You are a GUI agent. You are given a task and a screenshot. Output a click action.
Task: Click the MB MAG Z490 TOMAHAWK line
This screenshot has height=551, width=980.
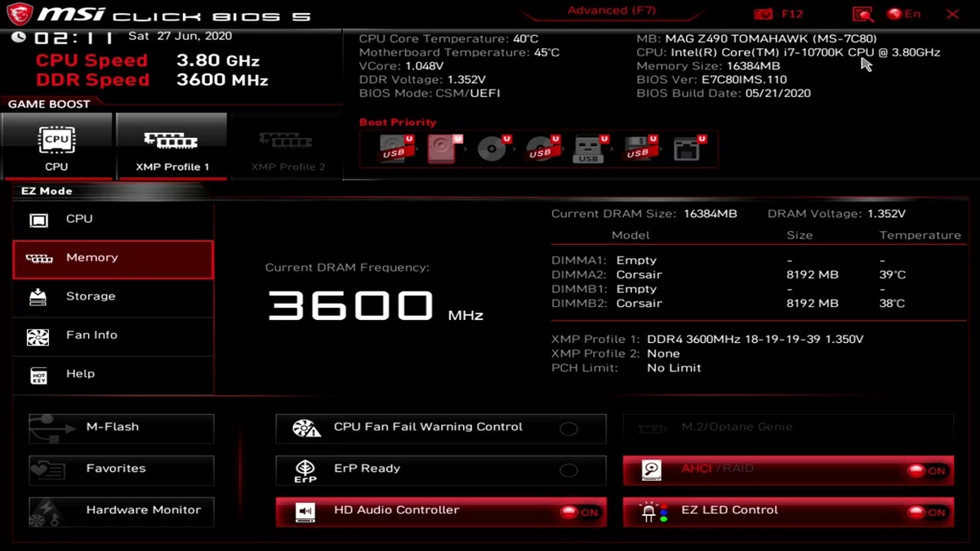pyautogui.click(x=756, y=39)
